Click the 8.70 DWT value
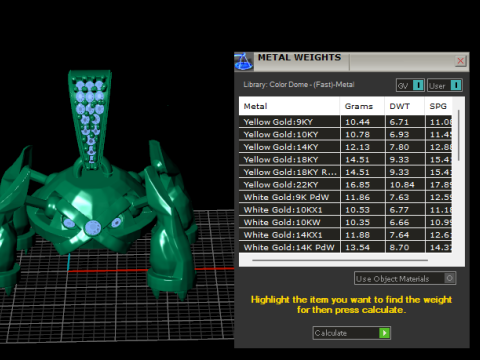The image size is (480, 360). point(399,247)
